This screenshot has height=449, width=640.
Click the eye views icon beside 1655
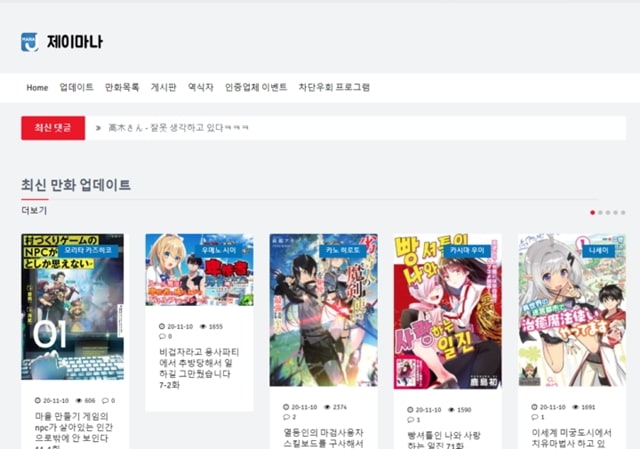coord(203,327)
